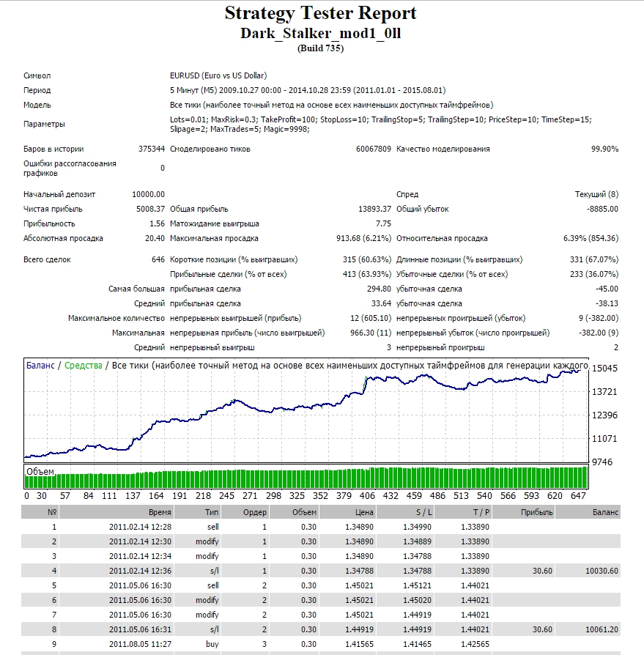The image size is (644, 655).
Task: Click the loss trades value "233 (36.07%)"
Action: point(594,274)
